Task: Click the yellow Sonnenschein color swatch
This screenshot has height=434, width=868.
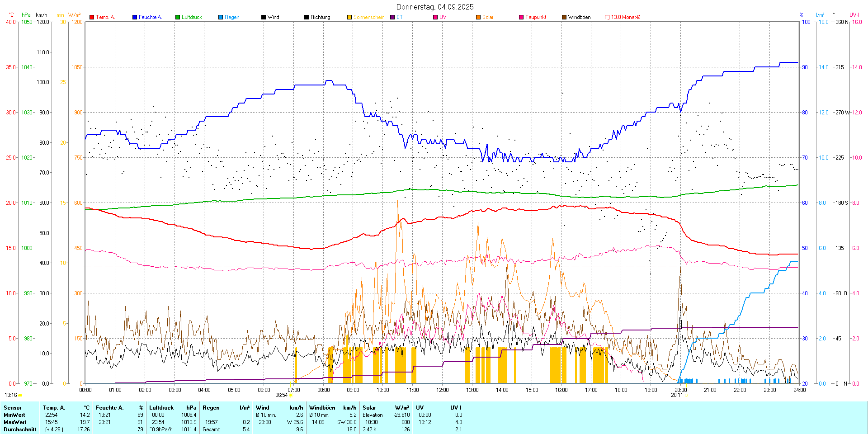Action: click(x=349, y=17)
